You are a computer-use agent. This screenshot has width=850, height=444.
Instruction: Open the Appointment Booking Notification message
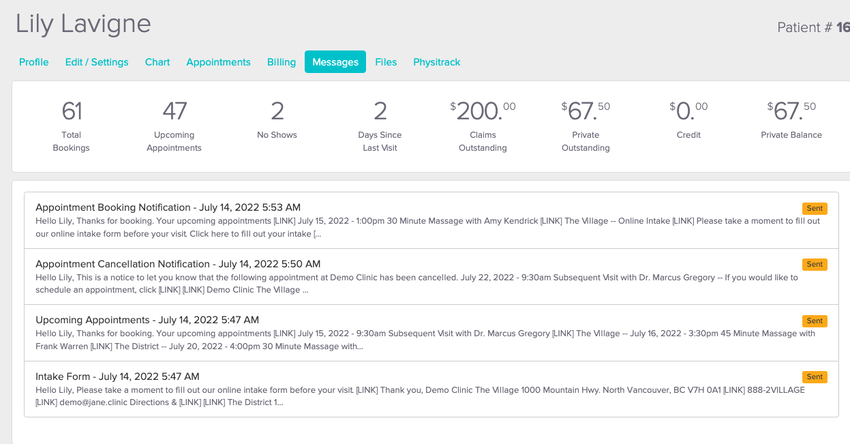[x=168, y=207]
